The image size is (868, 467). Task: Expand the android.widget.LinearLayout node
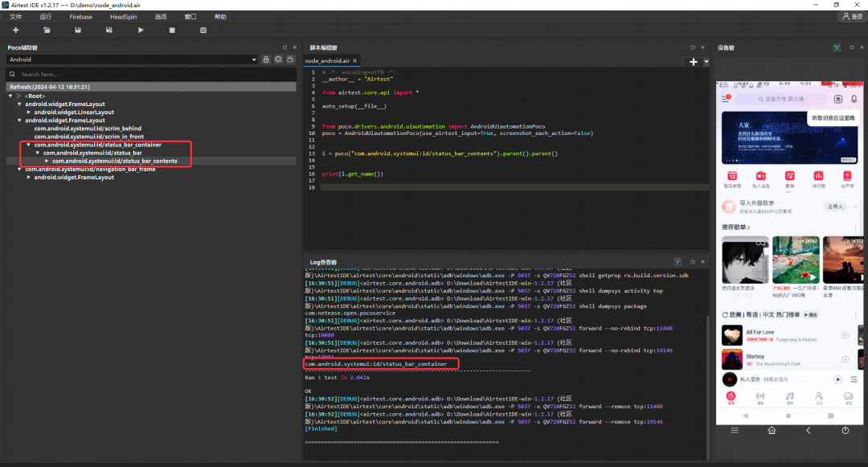[28, 113]
